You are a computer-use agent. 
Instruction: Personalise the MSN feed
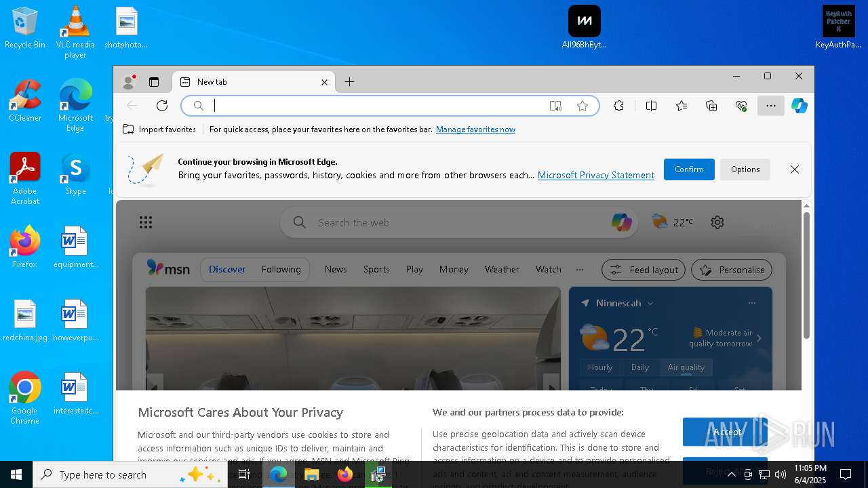732,270
